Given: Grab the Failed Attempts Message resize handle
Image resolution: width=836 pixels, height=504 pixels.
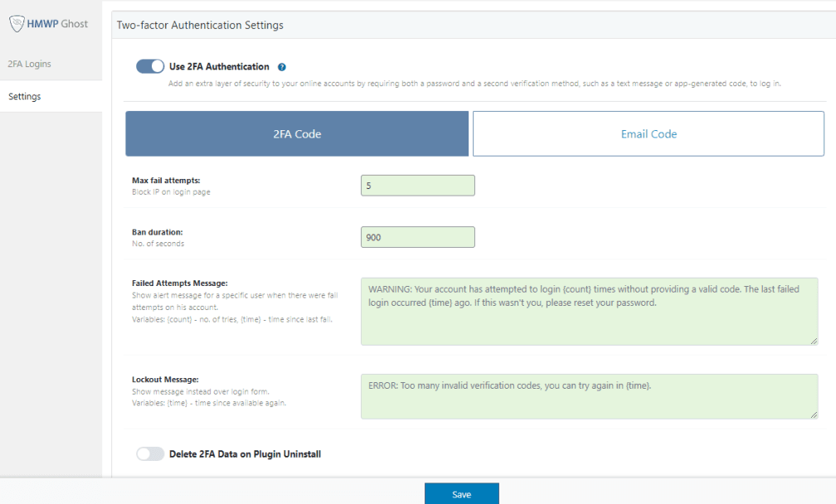Looking at the screenshot, I should (x=814, y=341).
